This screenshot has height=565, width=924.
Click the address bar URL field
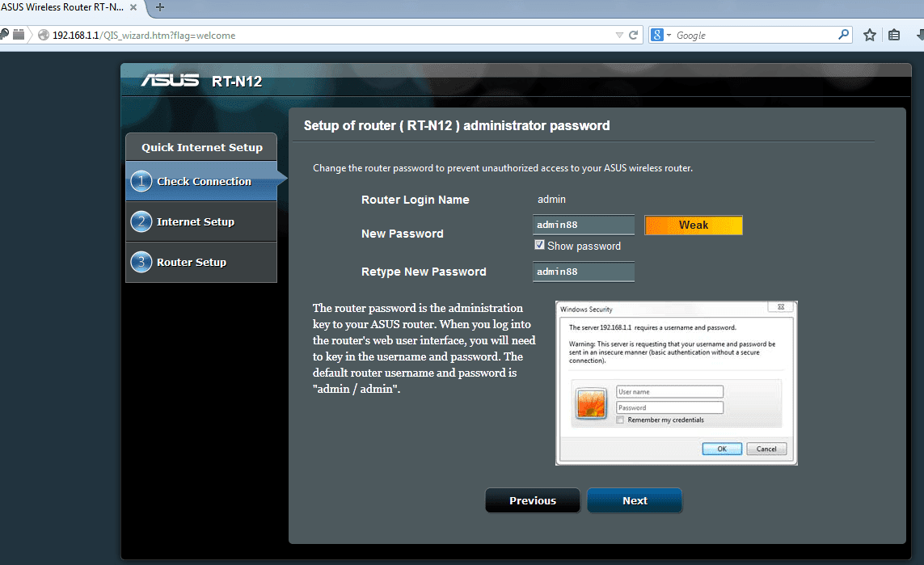[330, 36]
